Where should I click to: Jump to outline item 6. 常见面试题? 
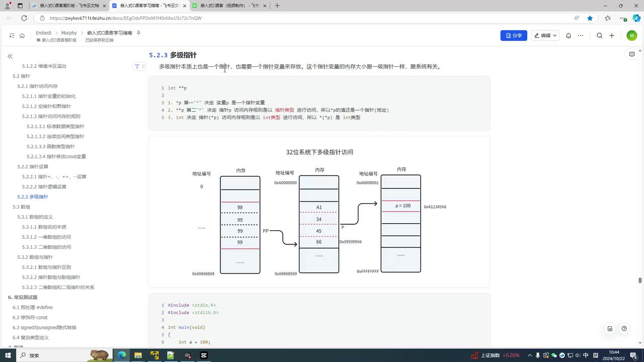[x=23, y=297]
